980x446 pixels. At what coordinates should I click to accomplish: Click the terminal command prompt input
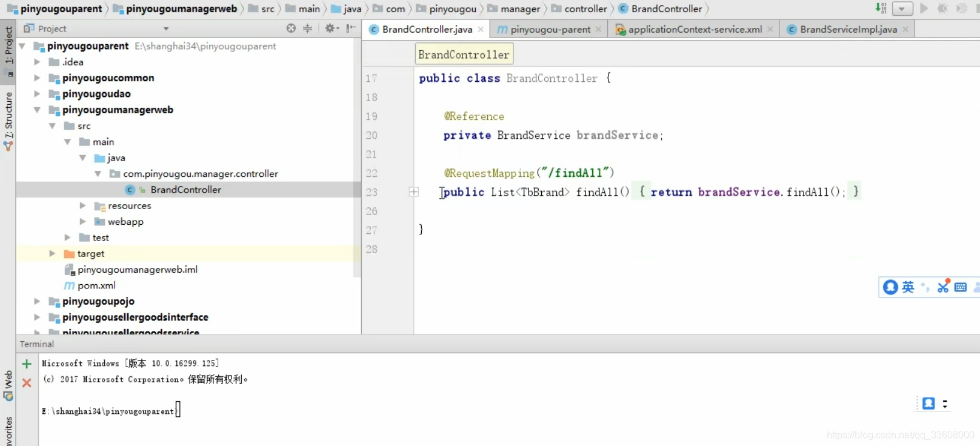click(x=178, y=410)
